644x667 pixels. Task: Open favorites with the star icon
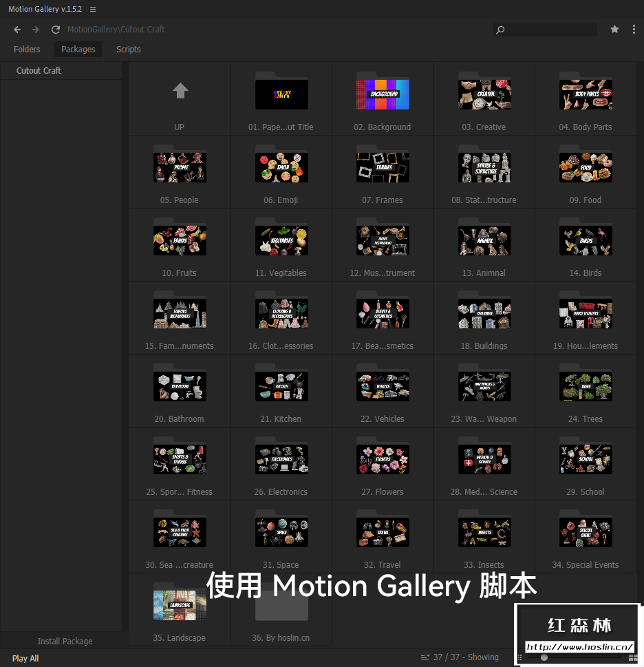(614, 30)
